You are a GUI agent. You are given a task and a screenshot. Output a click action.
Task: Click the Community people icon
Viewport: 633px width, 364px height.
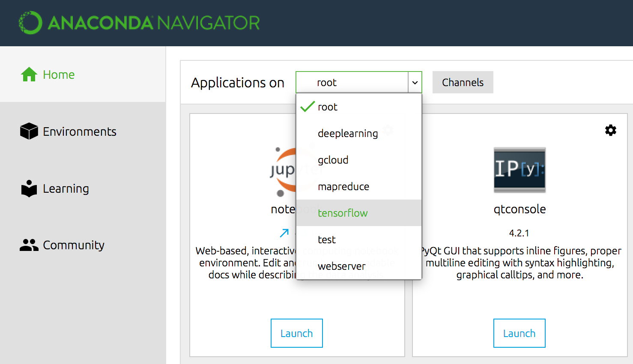coord(29,245)
